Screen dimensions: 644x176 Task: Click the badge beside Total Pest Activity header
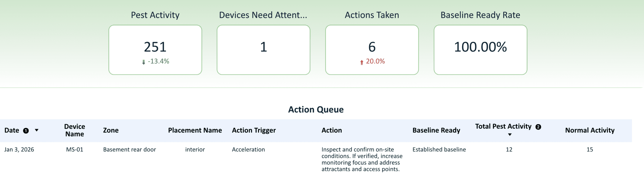point(538,127)
